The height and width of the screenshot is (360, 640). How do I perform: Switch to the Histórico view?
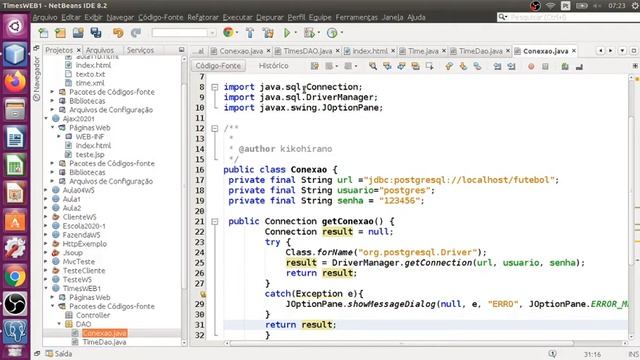tap(273, 66)
